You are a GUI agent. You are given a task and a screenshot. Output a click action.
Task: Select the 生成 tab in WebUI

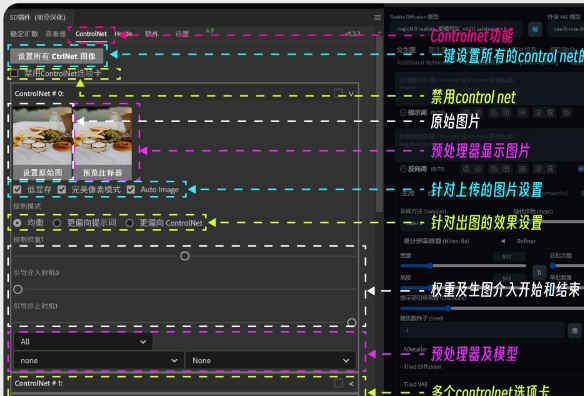pos(408,193)
